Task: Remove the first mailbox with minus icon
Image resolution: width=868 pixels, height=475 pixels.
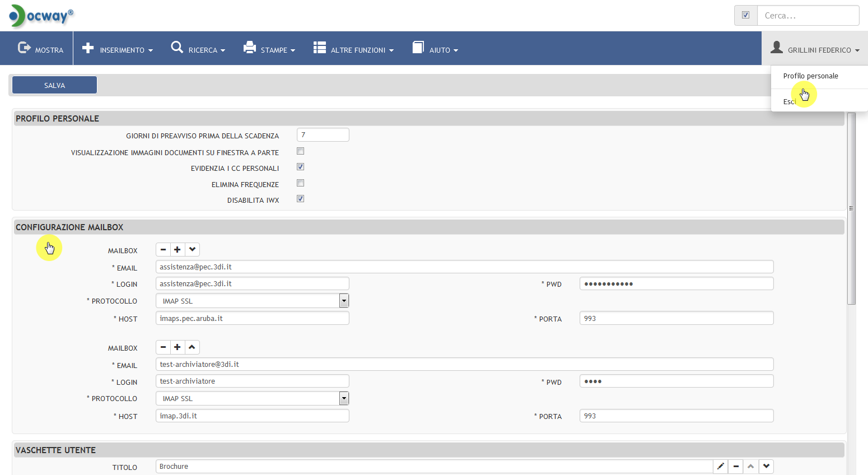Action: (163, 250)
